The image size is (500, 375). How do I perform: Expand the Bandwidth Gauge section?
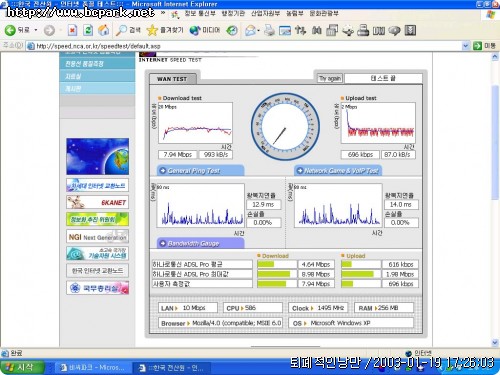tap(200, 243)
